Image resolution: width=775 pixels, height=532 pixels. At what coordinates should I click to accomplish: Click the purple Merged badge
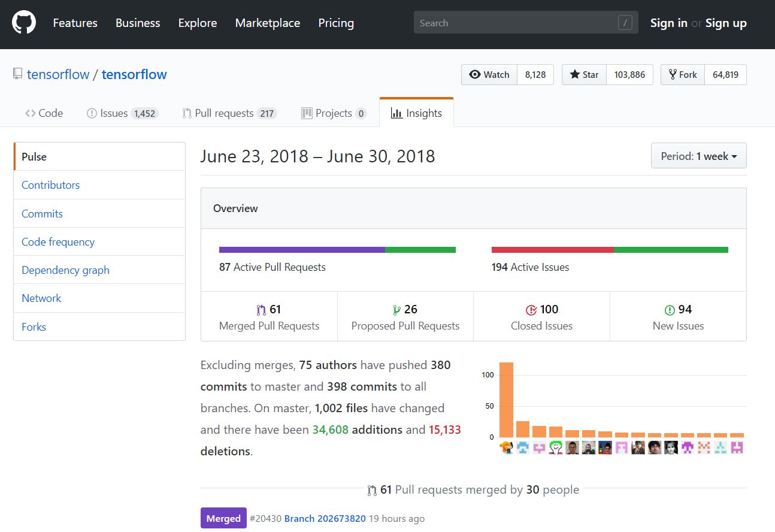tap(223, 518)
